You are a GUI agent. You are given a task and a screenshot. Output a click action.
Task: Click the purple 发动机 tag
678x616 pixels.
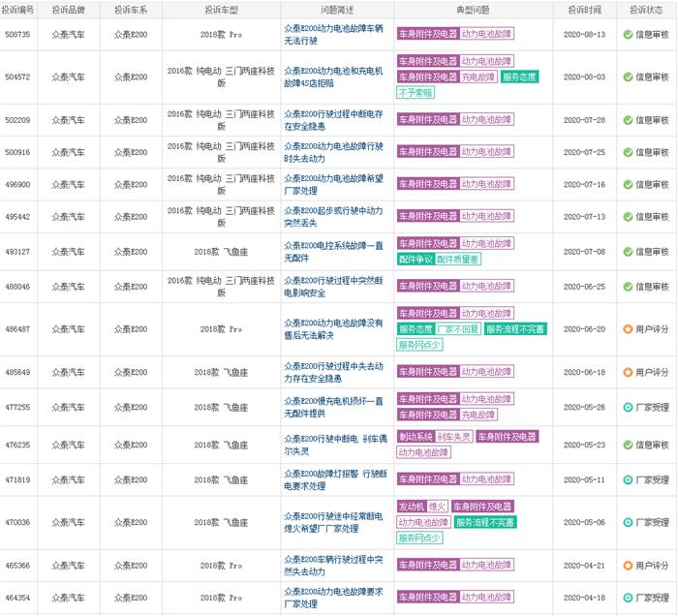click(x=412, y=507)
